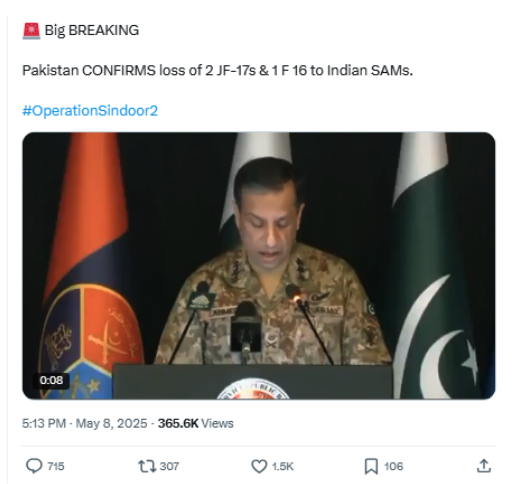This screenshot has height=484, width=529.
Task: Open the share upload icon
Action: 483,466
